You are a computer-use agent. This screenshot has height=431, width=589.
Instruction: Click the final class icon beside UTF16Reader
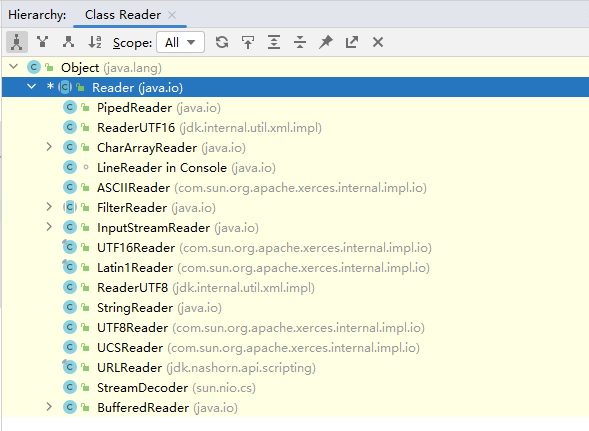tap(70, 247)
